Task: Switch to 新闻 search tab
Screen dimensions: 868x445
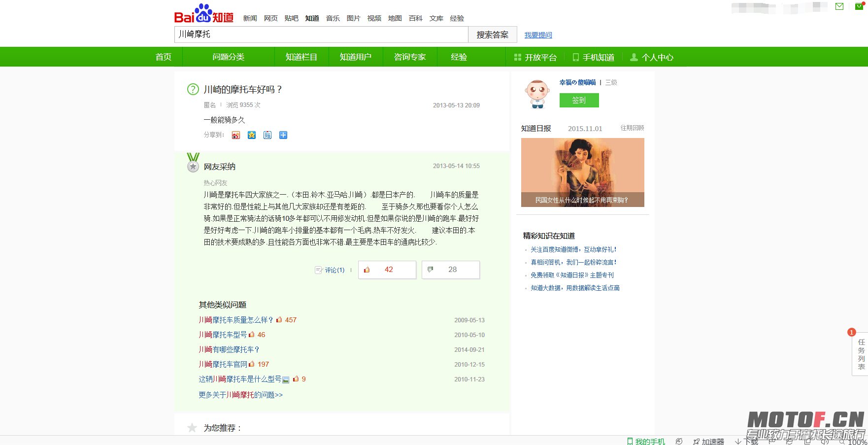Action: [250, 18]
